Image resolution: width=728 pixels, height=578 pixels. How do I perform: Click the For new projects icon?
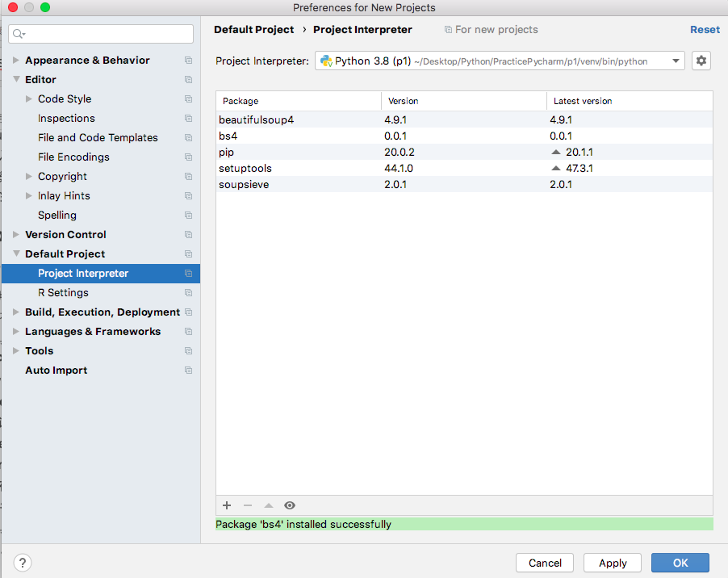click(x=448, y=30)
